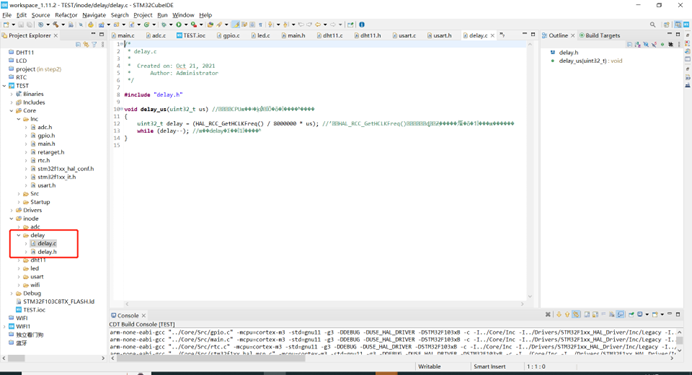This screenshot has width=692, height=375.
Task: Switch to TEST.ioc editor tab
Action: pos(191,35)
